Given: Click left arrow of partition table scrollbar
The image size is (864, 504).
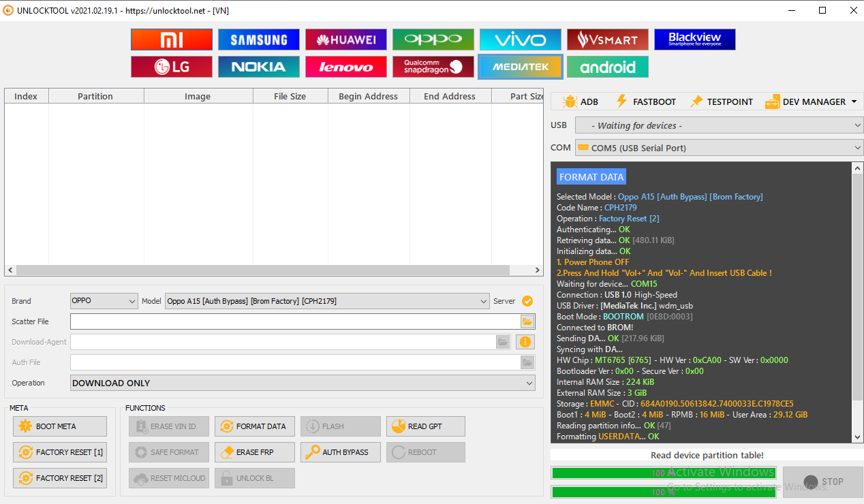Looking at the screenshot, I should click(x=10, y=270).
